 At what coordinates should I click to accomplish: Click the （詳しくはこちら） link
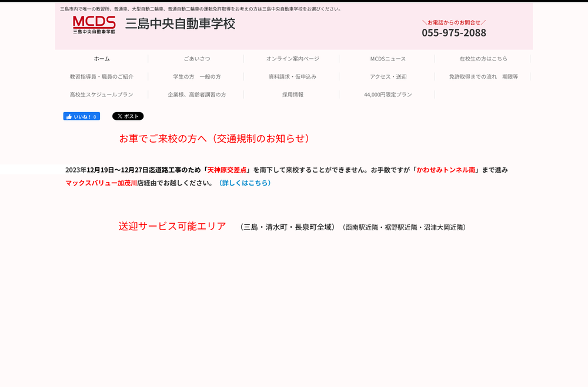(245, 183)
